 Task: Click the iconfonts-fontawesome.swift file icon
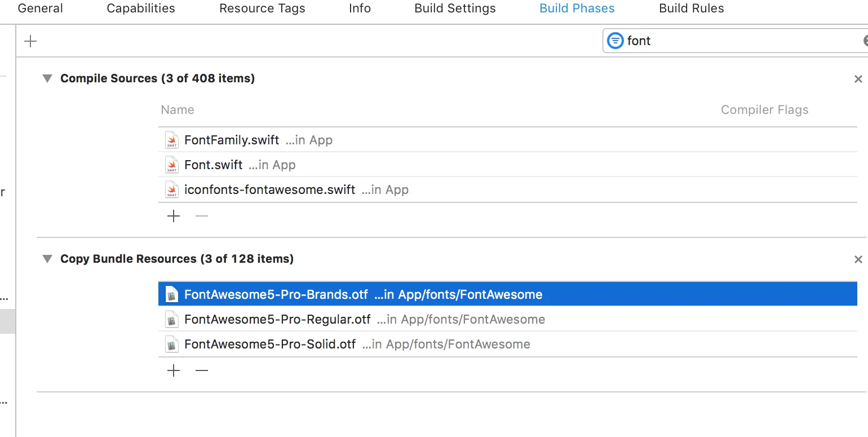172,189
